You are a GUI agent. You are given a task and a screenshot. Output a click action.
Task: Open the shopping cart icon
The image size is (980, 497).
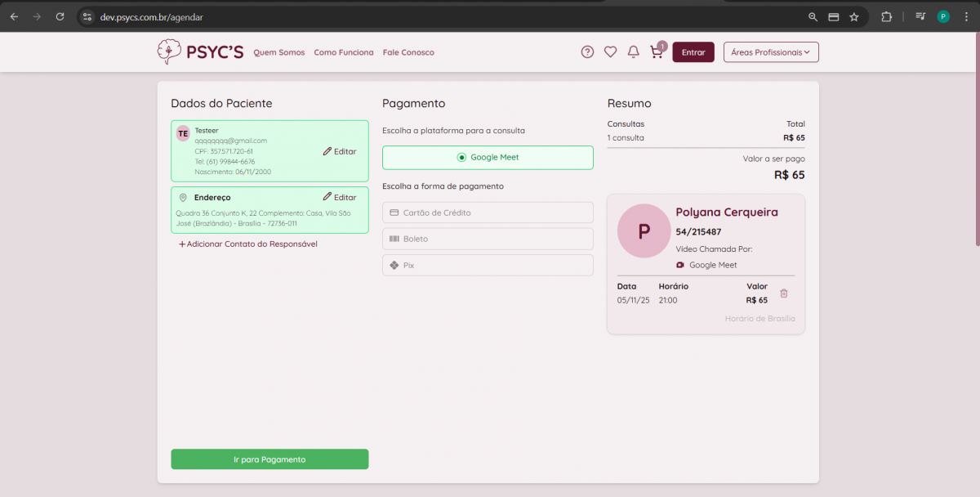[x=656, y=52]
